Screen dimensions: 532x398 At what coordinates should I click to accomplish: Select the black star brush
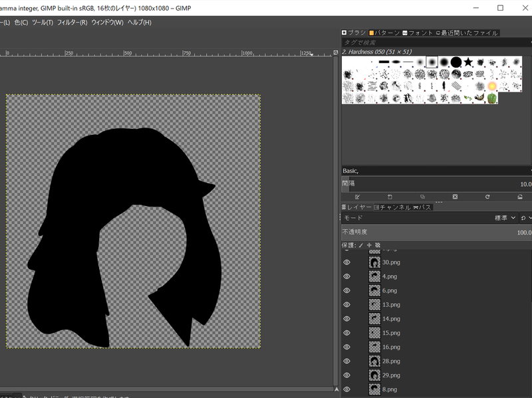(468, 62)
